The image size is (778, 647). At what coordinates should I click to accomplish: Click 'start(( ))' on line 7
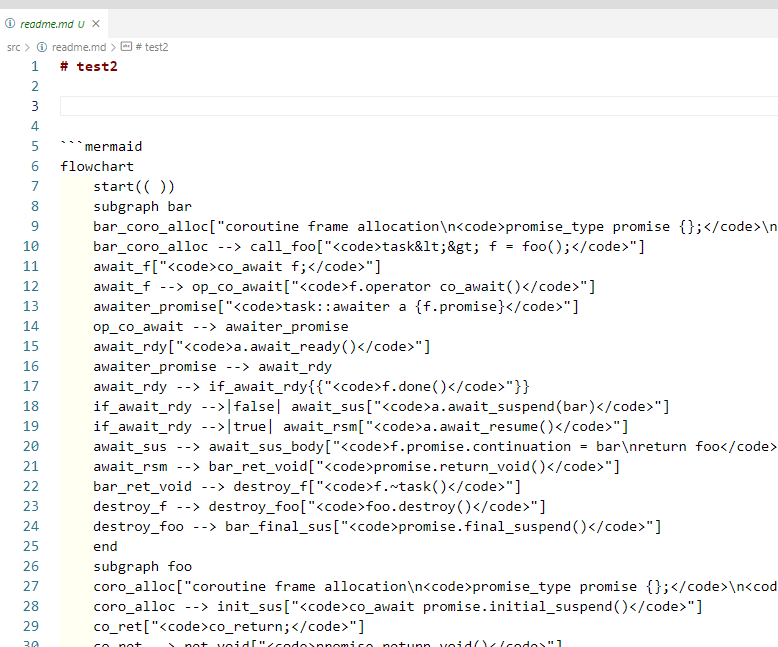coord(134,187)
